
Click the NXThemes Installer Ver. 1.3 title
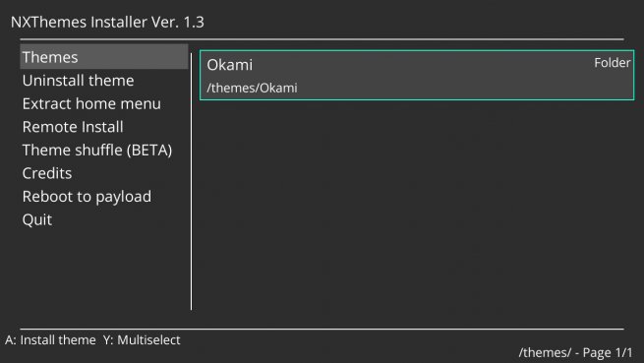coord(107,23)
